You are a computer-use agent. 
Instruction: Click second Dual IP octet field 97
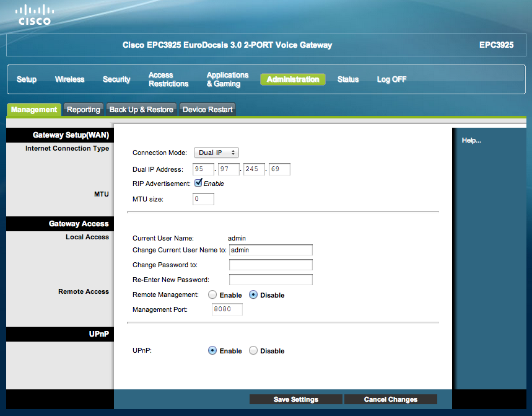(x=229, y=169)
